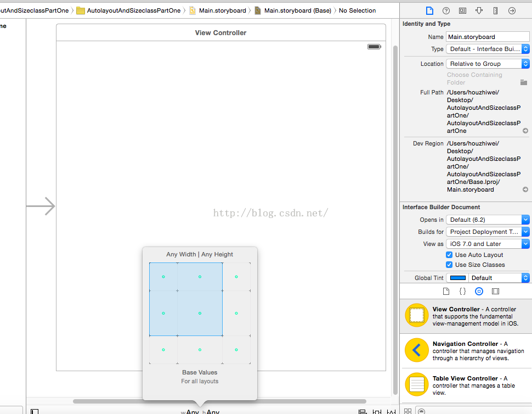Viewport: 532px width, 414px height.
Task: Open the Size inspector ruler icon
Action: coord(495,11)
